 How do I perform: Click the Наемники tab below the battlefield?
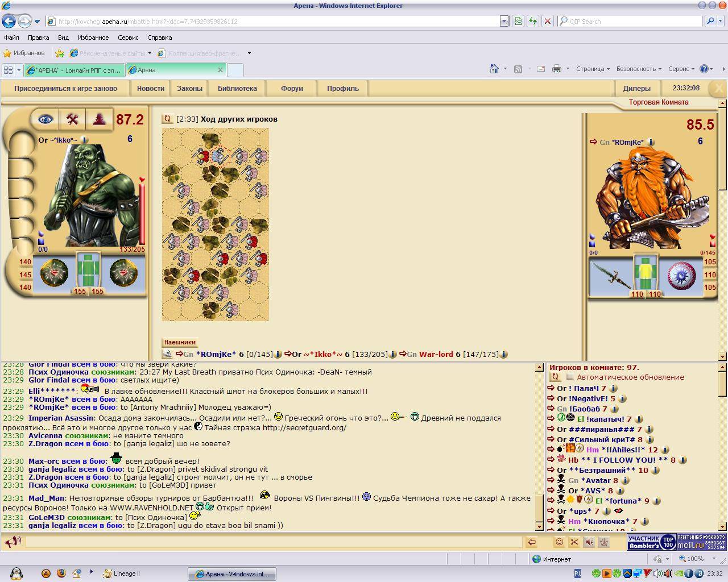click(x=180, y=343)
